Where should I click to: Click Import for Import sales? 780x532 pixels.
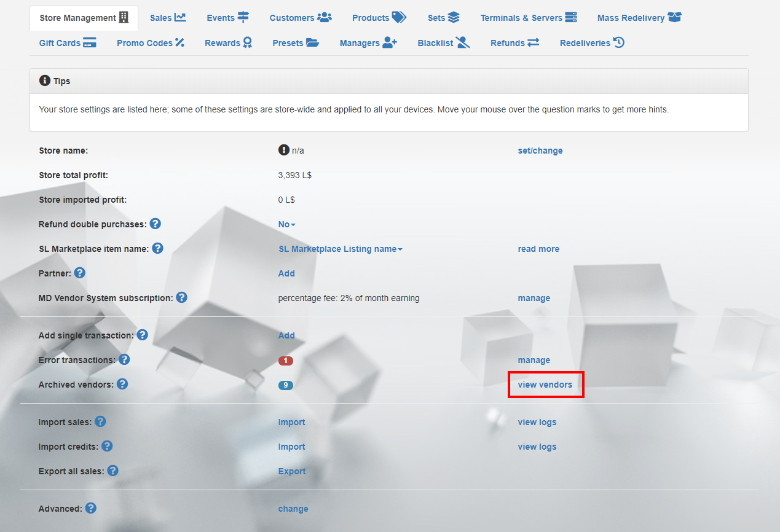tap(292, 422)
